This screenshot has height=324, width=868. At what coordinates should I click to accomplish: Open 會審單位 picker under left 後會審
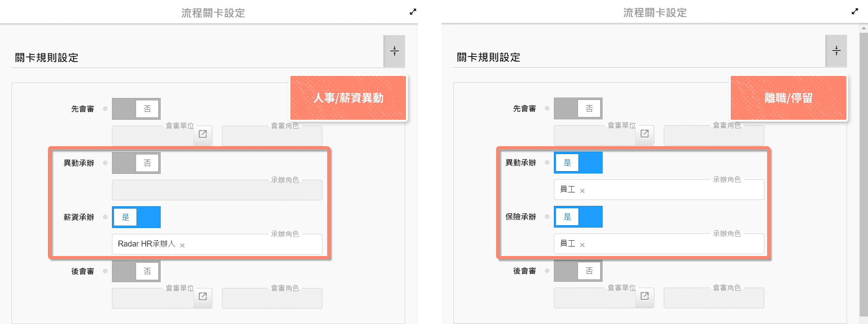click(x=203, y=297)
